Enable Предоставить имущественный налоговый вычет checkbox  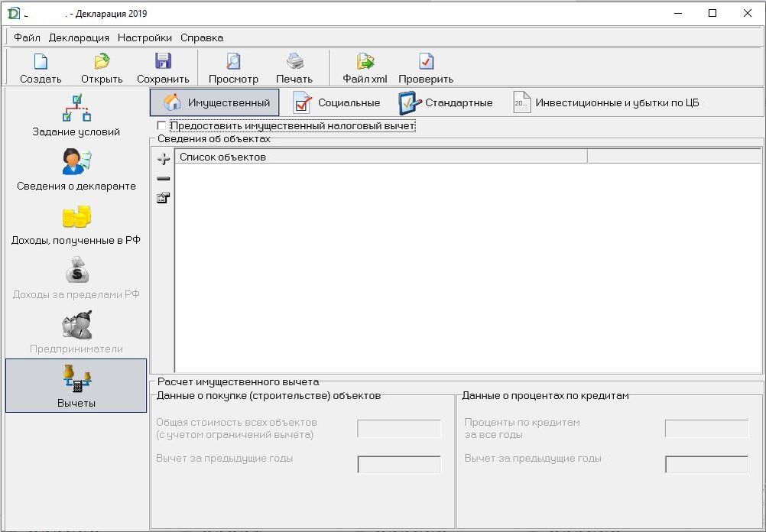pyautogui.click(x=161, y=126)
